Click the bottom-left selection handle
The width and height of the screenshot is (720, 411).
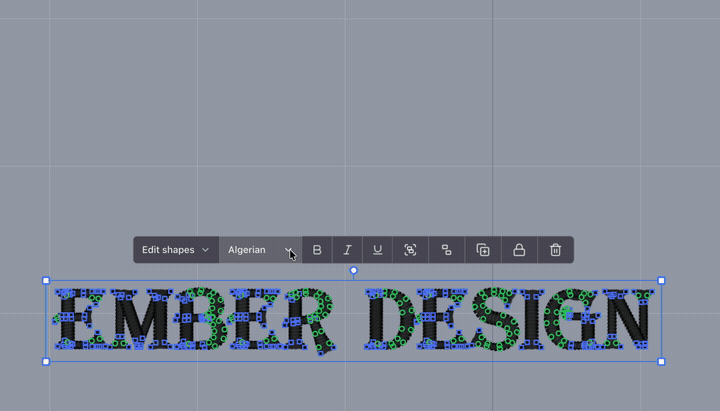coord(46,362)
